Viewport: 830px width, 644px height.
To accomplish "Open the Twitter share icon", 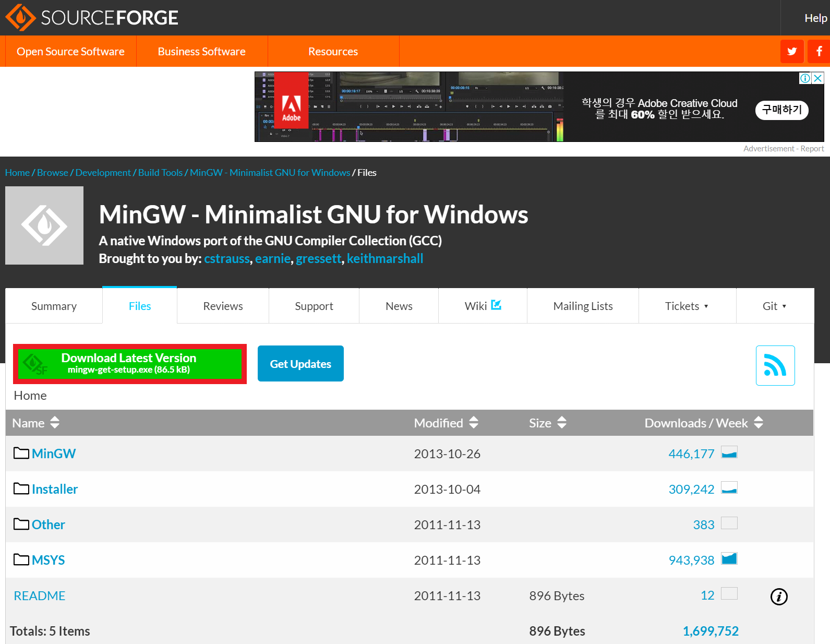I will pyautogui.click(x=792, y=51).
